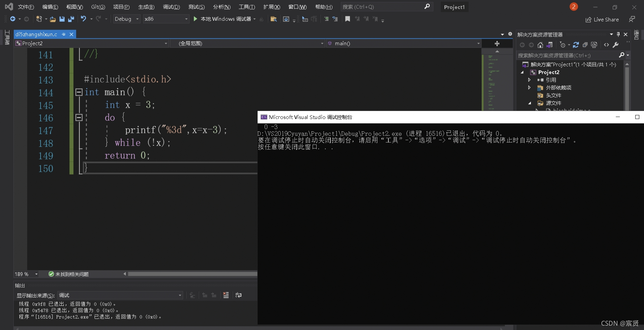Start debugging with the green play arrow
644x330 pixels.
(x=195, y=19)
